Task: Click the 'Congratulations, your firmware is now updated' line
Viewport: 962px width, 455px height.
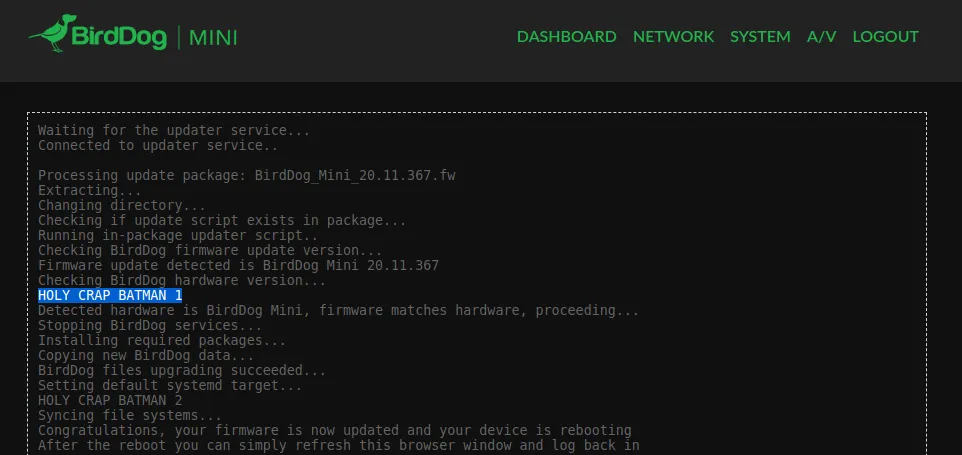Action: point(334,430)
